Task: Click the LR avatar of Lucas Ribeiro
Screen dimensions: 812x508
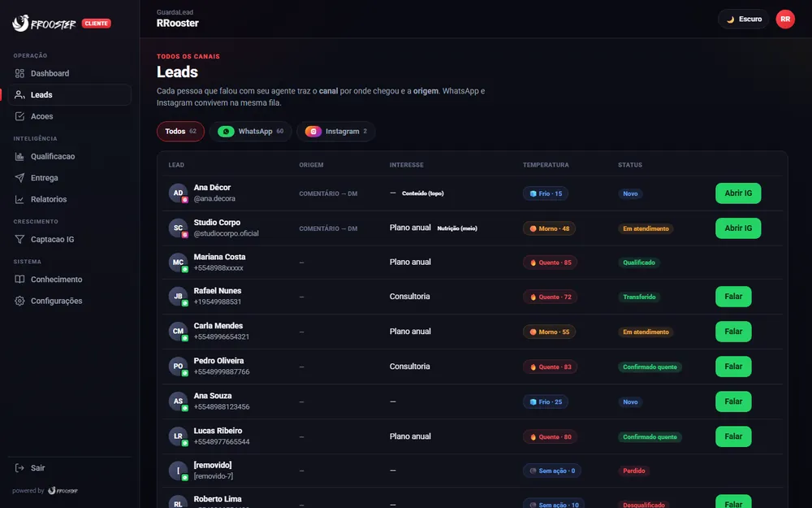Action: coord(178,436)
